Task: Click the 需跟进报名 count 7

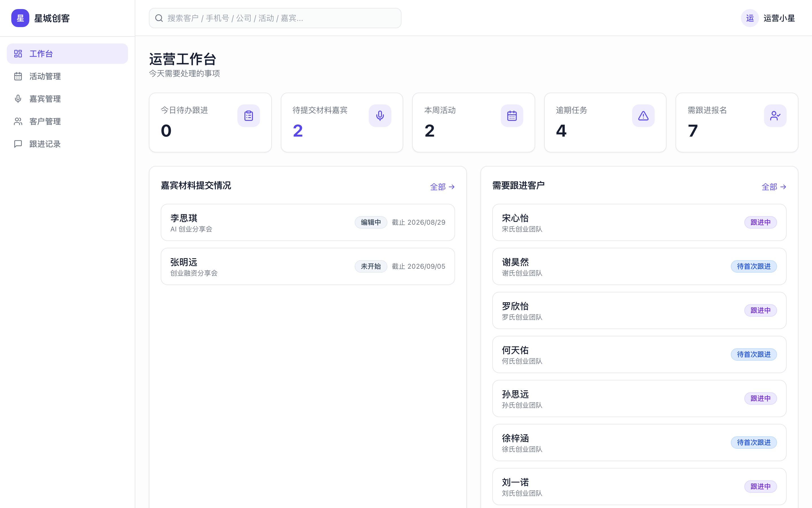Action: point(692,131)
